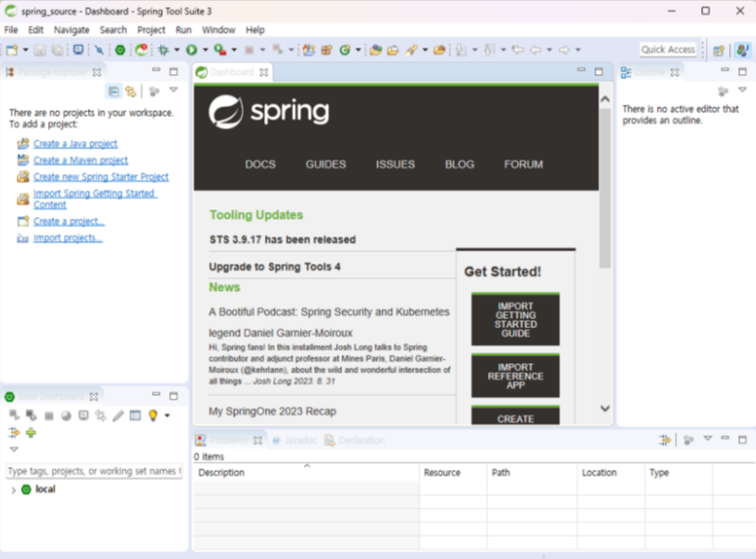Click the Run with coverage/external tools icon
Image resolution: width=756 pixels, height=559 pixels.
(220, 50)
